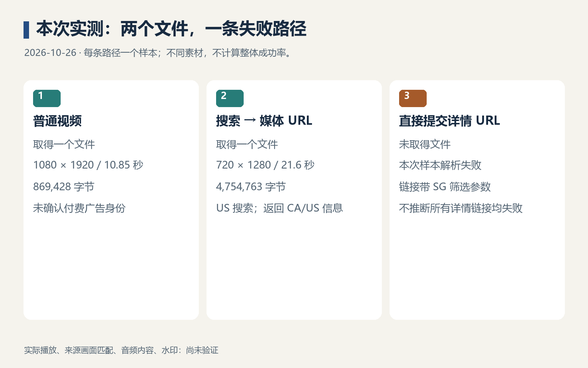
Task: Select the heading 直接提交详情 URL
Action: 449,121
